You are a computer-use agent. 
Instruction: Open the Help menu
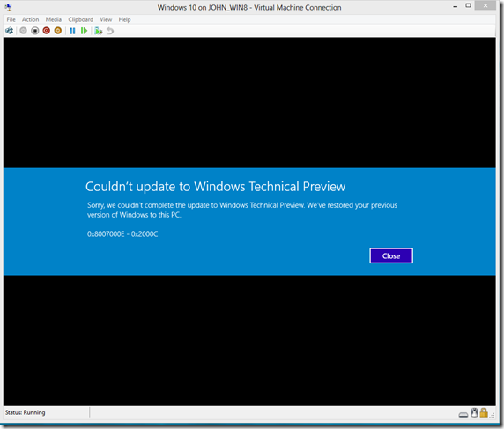(x=125, y=19)
